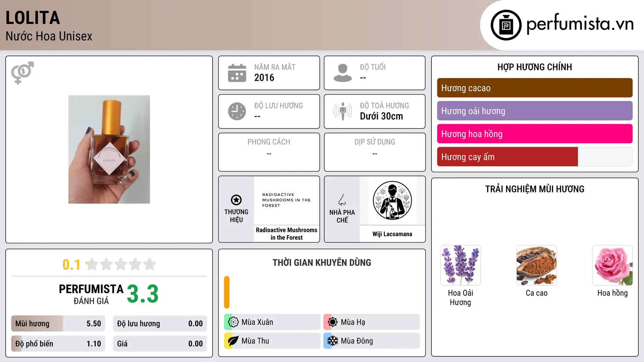Click the calendar icon beside Năm ra mắt

click(237, 73)
